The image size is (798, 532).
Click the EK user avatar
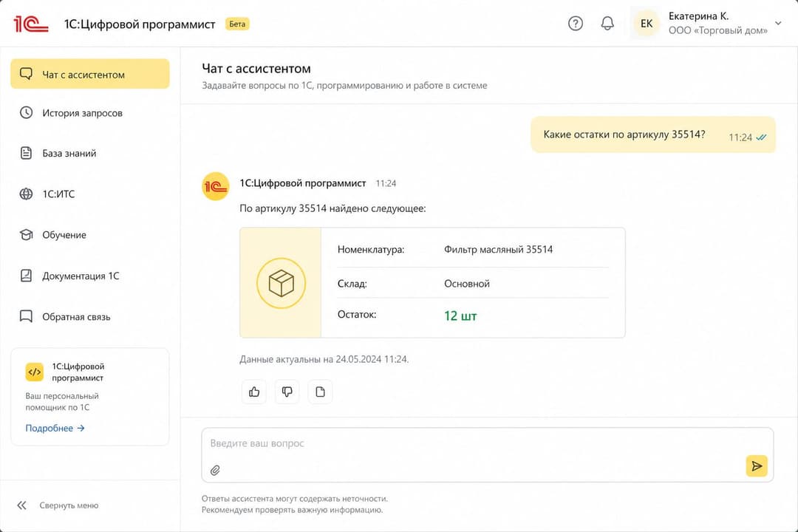[x=647, y=24]
